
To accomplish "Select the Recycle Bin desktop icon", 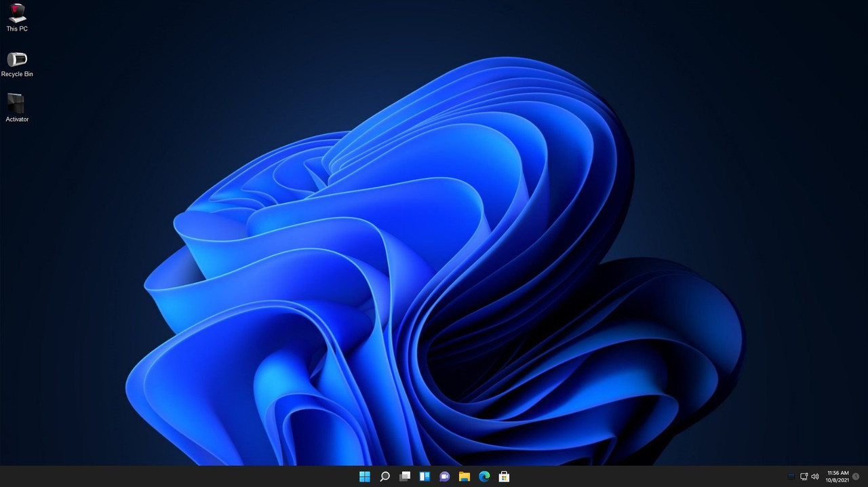I will pyautogui.click(x=17, y=64).
